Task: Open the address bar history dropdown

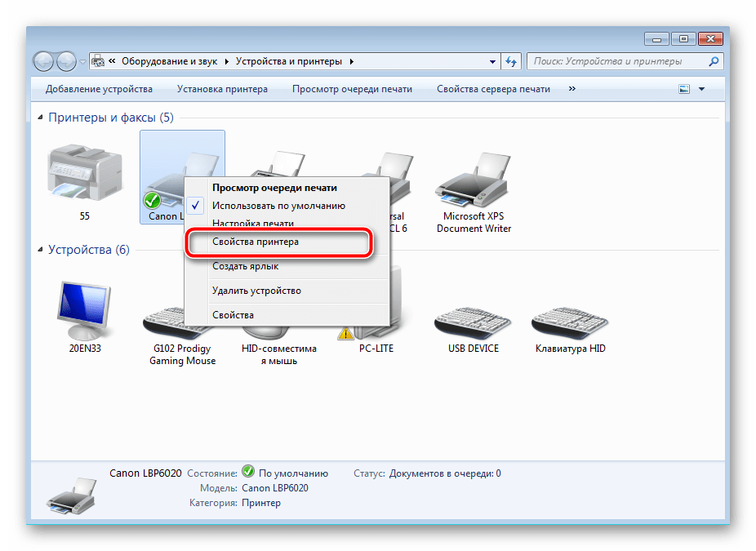Action: click(x=492, y=61)
